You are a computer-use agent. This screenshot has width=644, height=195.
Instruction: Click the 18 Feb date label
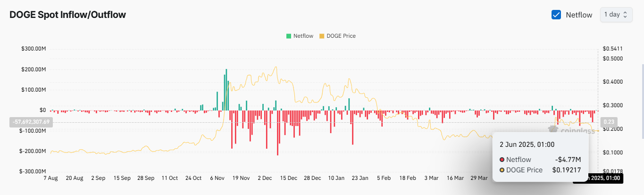pyautogui.click(x=408, y=178)
